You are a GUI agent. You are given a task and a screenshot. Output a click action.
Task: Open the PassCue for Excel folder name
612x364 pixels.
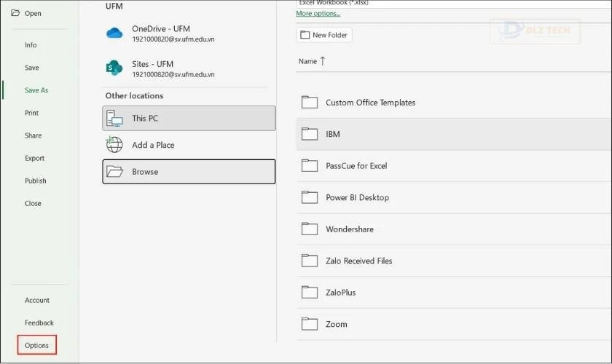tap(356, 166)
